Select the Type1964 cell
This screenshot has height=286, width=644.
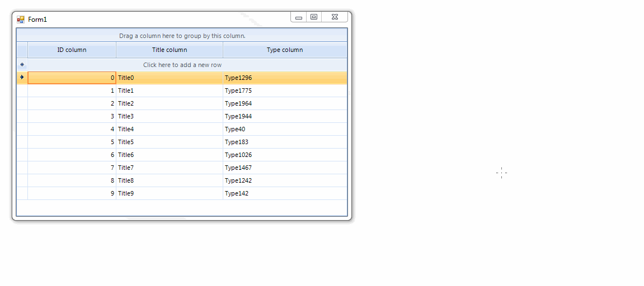284,103
